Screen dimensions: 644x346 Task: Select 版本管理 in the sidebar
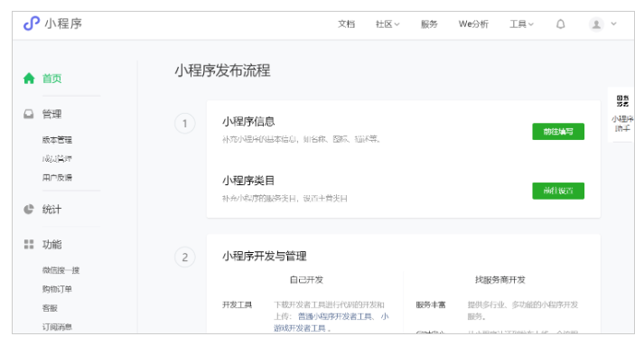click(x=57, y=140)
